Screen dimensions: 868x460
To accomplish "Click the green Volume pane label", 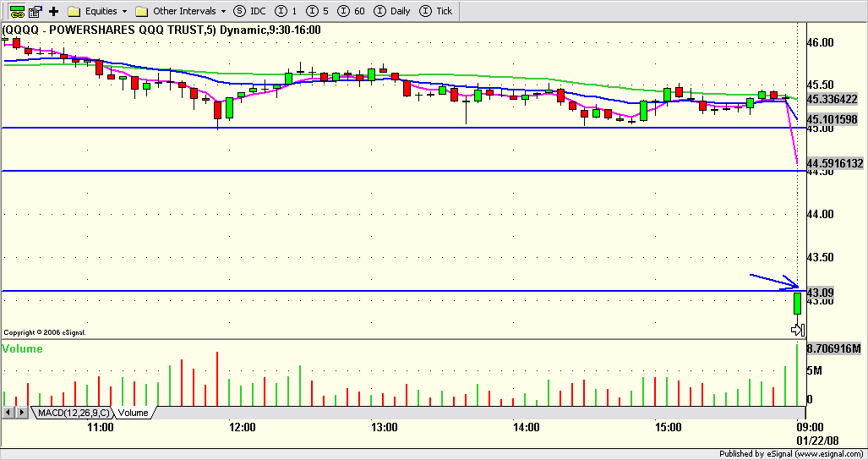I will tap(22, 348).
